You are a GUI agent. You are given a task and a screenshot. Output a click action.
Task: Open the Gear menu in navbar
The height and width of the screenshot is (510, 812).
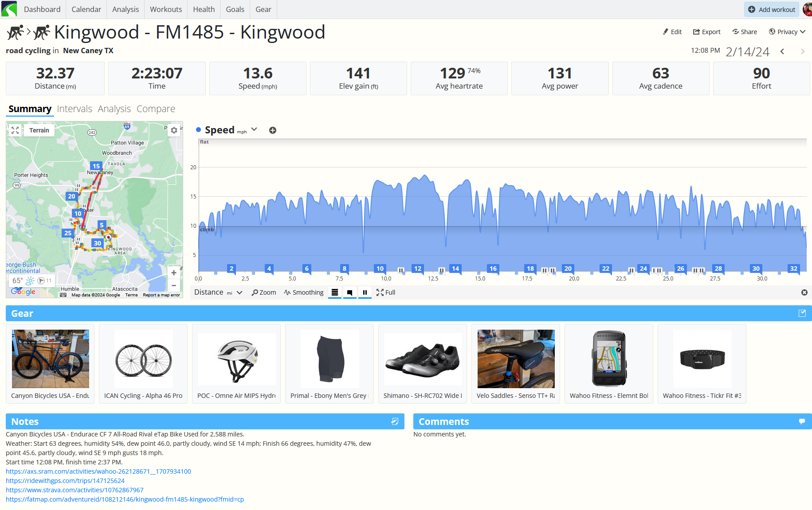[x=263, y=9]
